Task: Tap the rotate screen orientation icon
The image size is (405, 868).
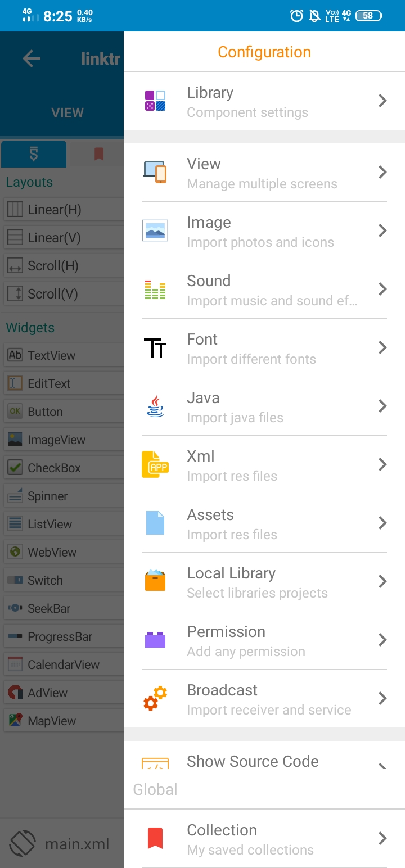Action: coord(22,844)
